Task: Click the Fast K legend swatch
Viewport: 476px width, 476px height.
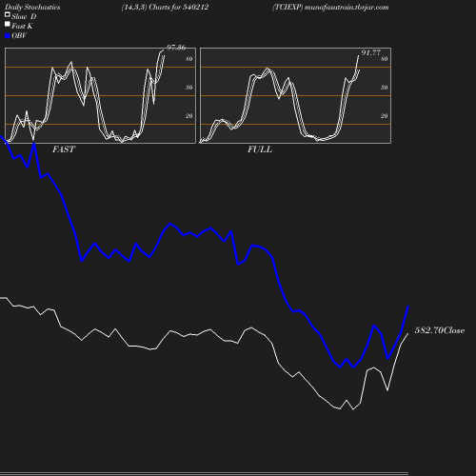Action: (x=8, y=24)
